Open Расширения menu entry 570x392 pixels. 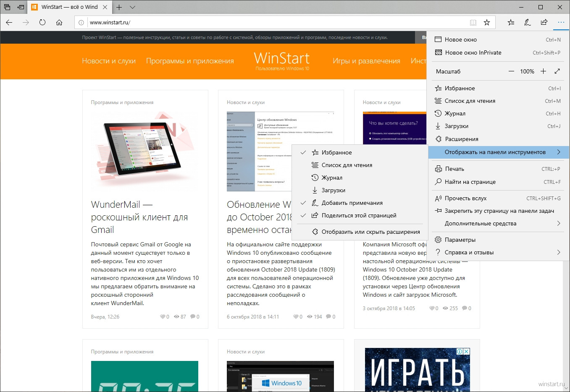pos(498,139)
